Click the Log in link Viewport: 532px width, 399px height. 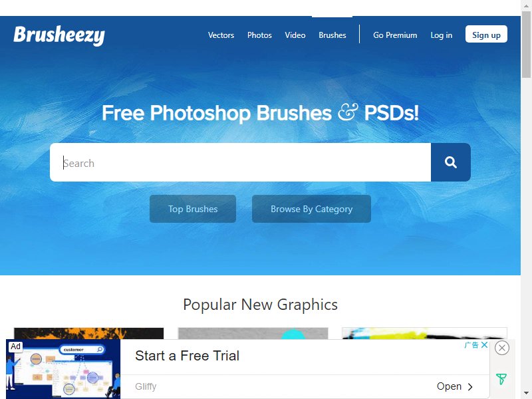[441, 35]
